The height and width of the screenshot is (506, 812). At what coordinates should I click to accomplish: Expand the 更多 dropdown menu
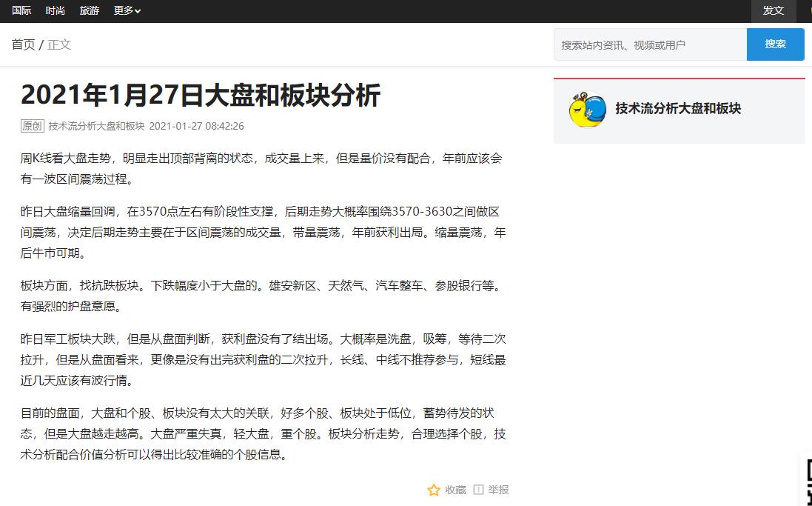pyautogui.click(x=127, y=10)
